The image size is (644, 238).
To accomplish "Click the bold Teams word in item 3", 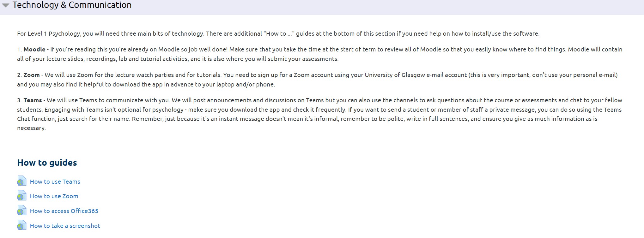I will point(33,100).
